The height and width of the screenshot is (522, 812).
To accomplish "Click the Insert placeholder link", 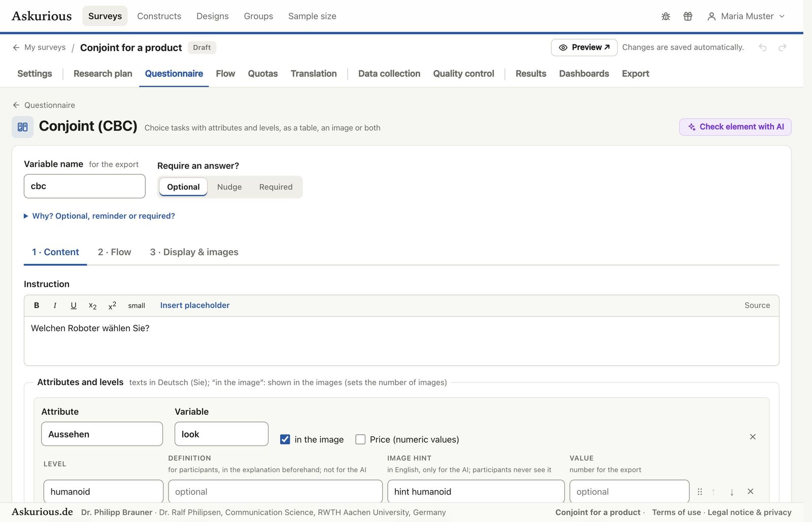I will point(195,305).
